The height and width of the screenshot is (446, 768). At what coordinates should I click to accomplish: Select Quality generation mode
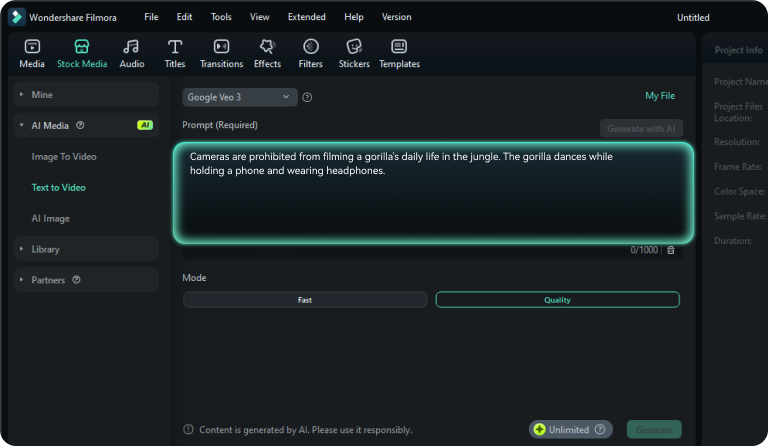point(557,300)
